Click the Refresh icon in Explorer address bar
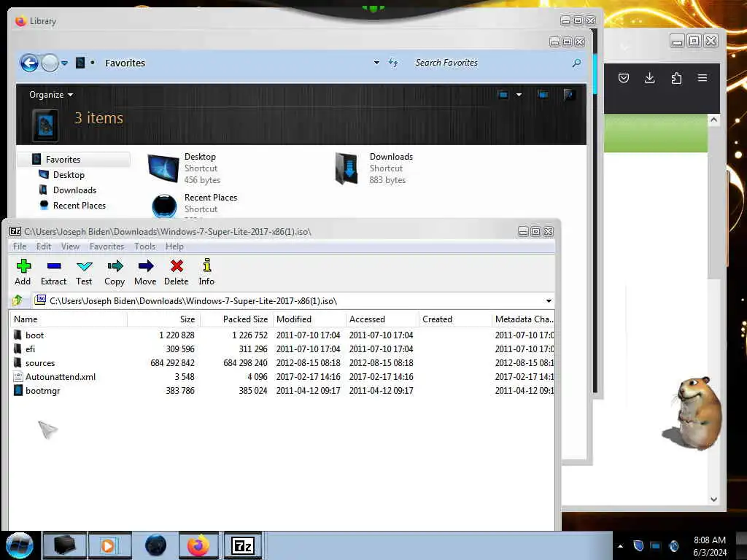Screen dimensions: 747x560 [393, 63]
